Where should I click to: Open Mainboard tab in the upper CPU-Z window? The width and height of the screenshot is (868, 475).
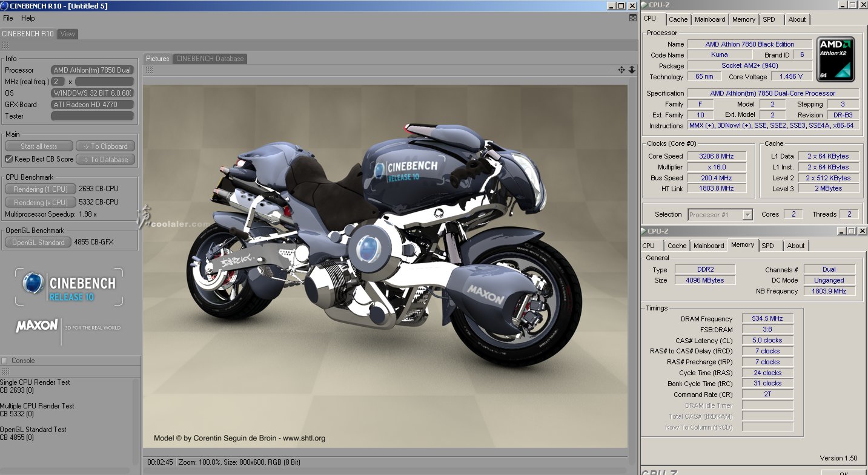click(x=710, y=19)
